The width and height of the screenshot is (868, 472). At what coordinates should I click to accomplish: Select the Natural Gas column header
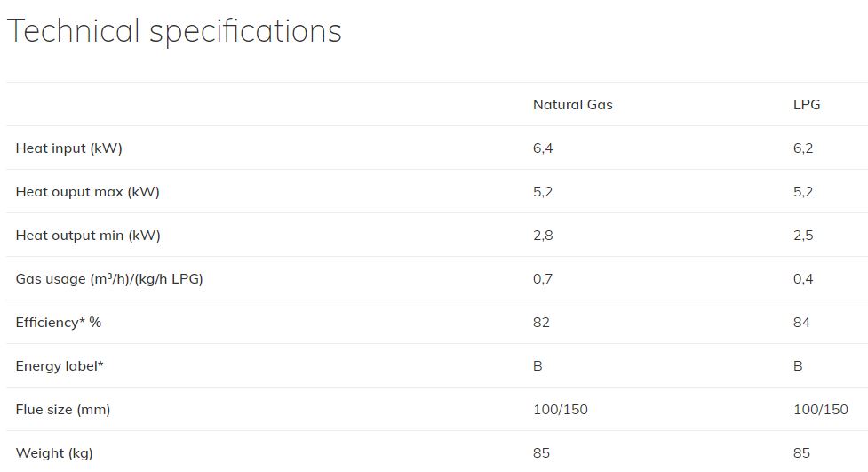click(572, 105)
